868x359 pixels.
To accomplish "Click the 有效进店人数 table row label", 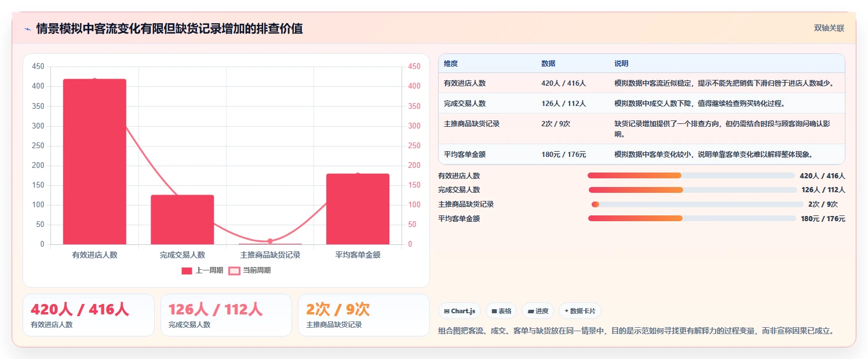I will click(x=465, y=83).
